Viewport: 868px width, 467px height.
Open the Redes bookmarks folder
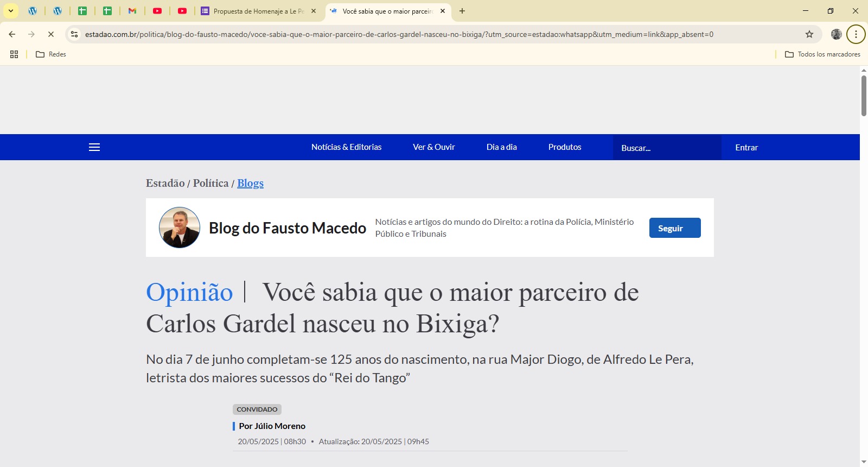[51, 54]
